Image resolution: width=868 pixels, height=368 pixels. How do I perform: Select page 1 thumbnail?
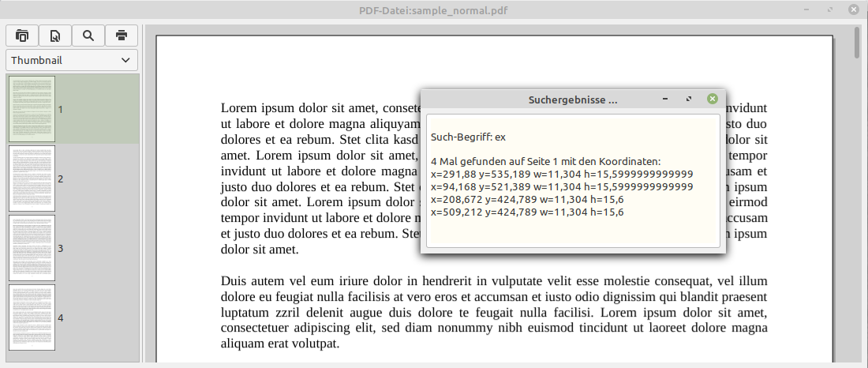coord(32,109)
